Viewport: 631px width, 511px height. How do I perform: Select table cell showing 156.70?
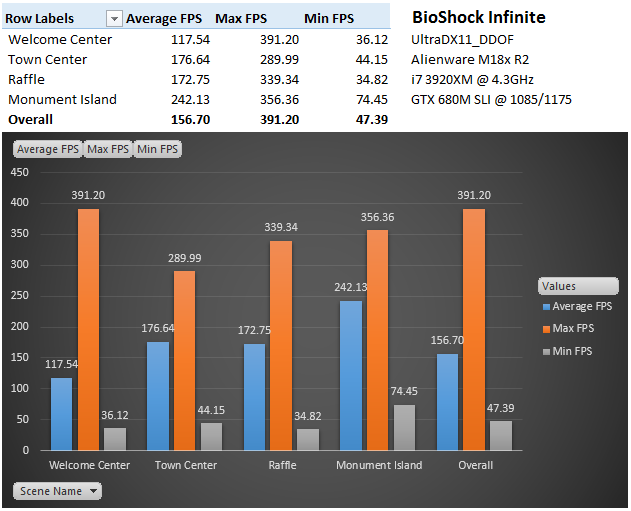(x=190, y=120)
